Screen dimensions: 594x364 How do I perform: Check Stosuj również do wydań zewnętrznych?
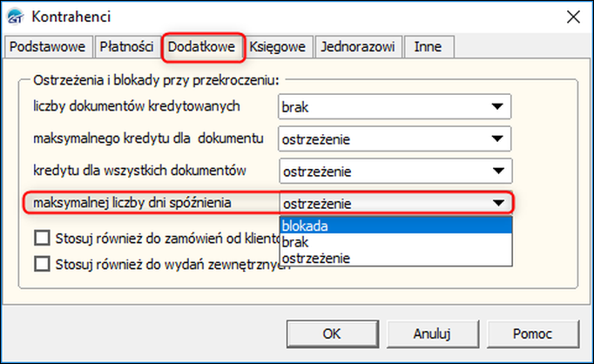coord(42,264)
